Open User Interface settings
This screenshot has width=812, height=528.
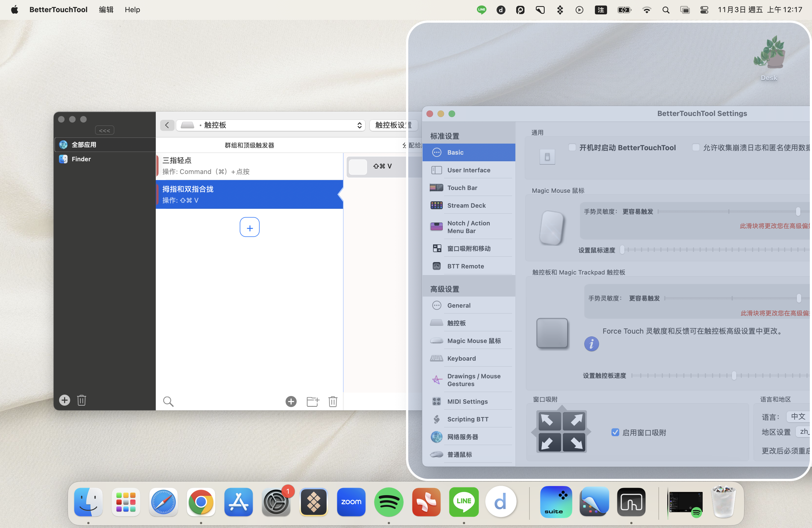469,170
